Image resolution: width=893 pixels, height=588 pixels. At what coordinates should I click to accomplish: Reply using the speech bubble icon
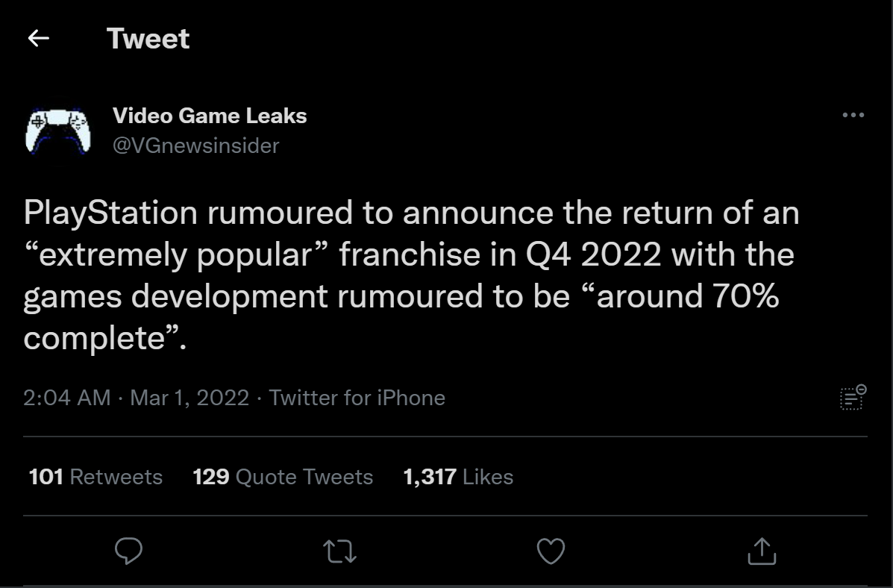tap(128, 551)
